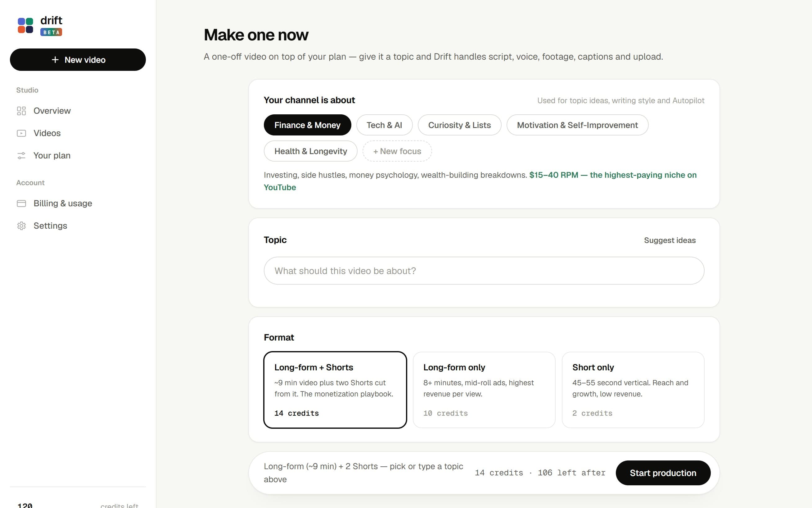The width and height of the screenshot is (812, 508).
Task: Click the drift four-square logo icon
Action: point(25,25)
